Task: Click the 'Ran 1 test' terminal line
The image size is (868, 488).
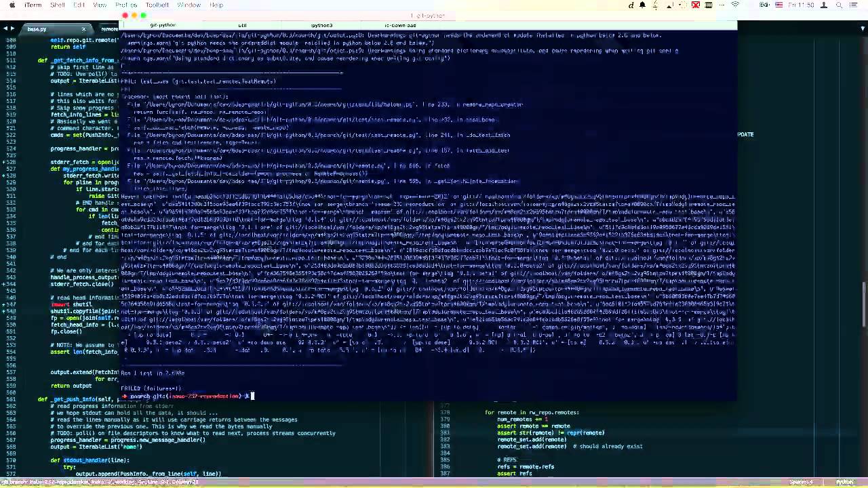Action: pos(153,373)
